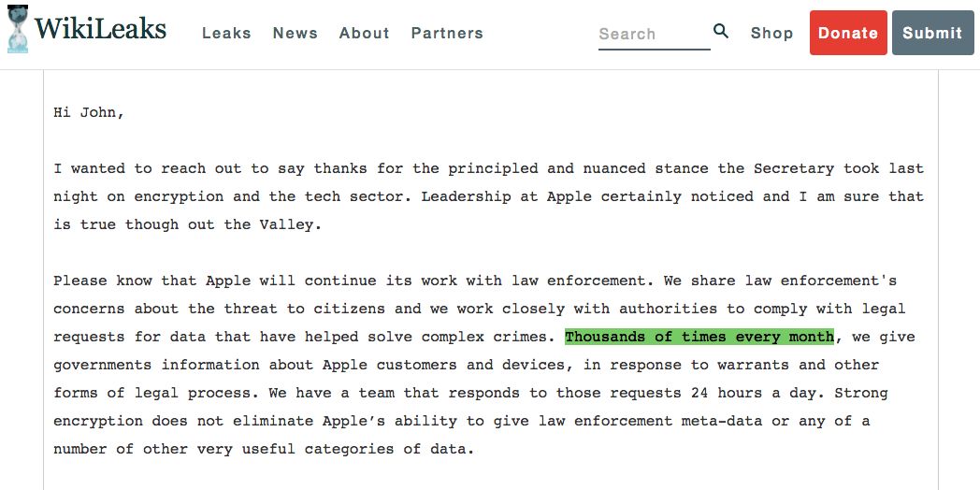Go to the News section
The height and width of the screenshot is (490, 980).
coord(295,33)
